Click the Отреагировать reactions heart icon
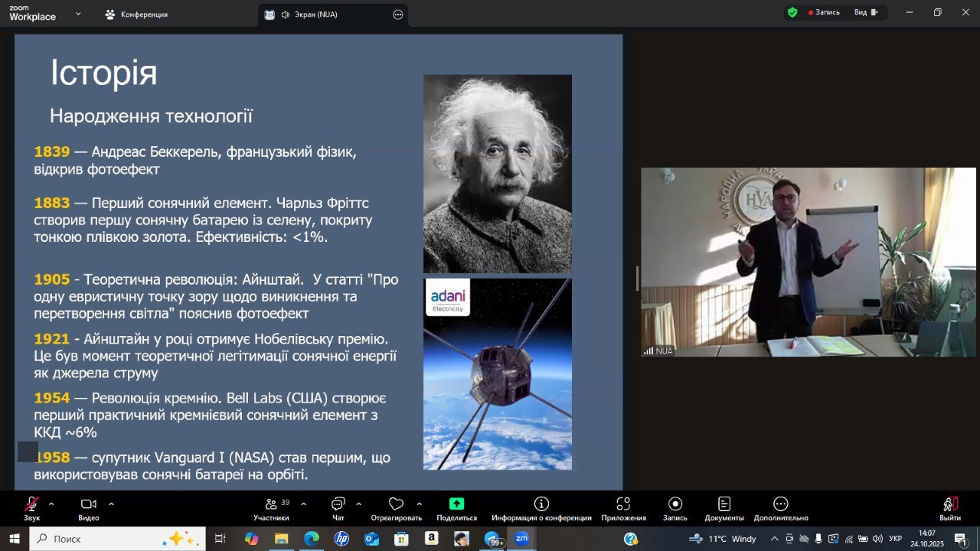Viewport: 980px width, 551px height. pyautogui.click(x=396, y=504)
